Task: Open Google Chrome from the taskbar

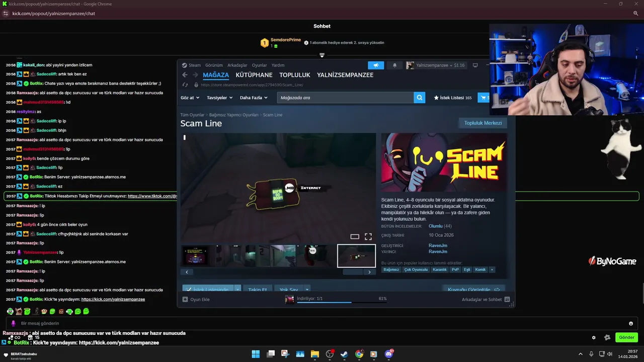Action: pyautogui.click(x=359, y=354)
